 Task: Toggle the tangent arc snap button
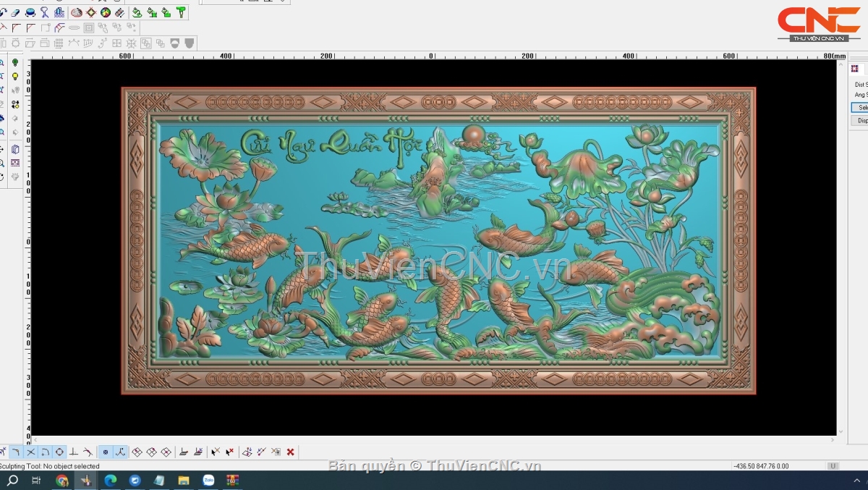tap(45, 452)
